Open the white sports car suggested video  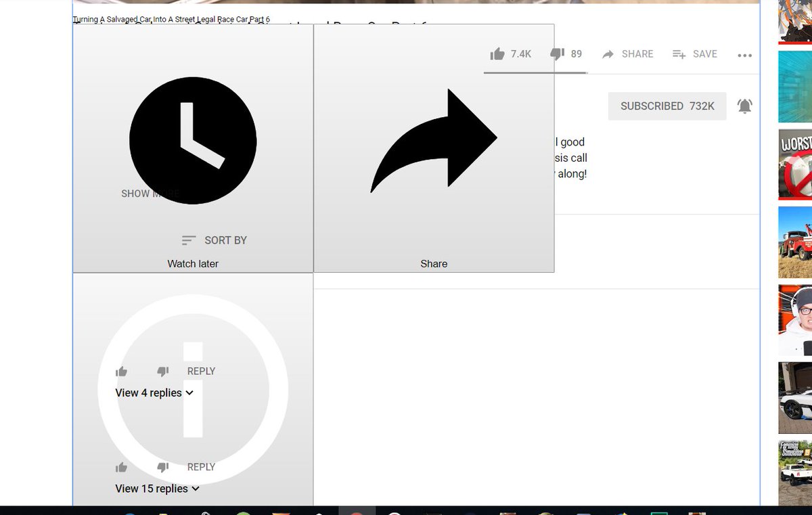pyautogui.click(x=795, y=398)
